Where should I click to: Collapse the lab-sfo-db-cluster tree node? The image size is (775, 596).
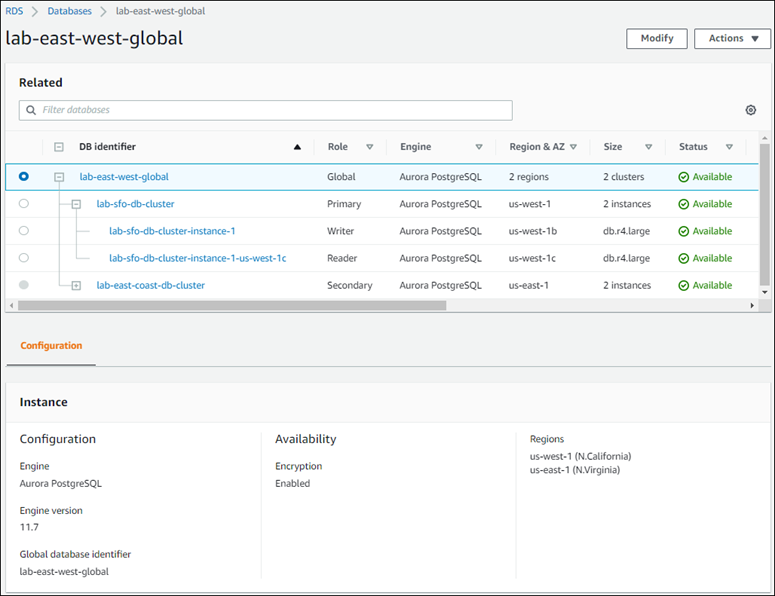[x=76, y=204]
